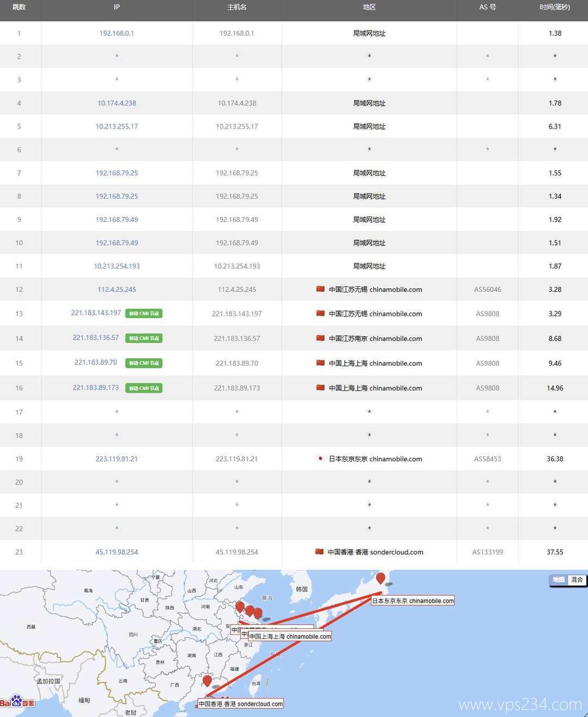Click the Baidu map logo

(17, 702)
